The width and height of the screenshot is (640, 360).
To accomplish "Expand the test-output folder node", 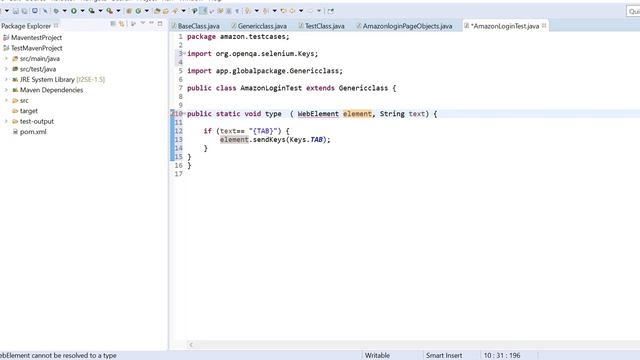I will point(6,121).
